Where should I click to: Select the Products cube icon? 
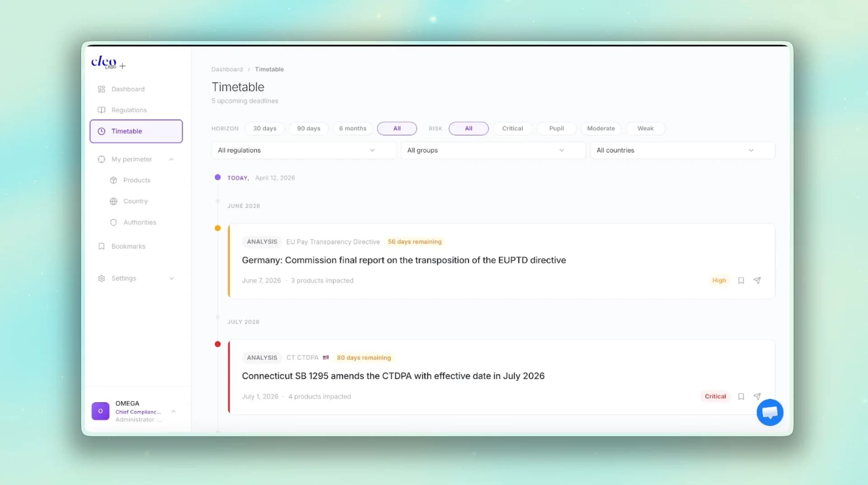(113, 180)
